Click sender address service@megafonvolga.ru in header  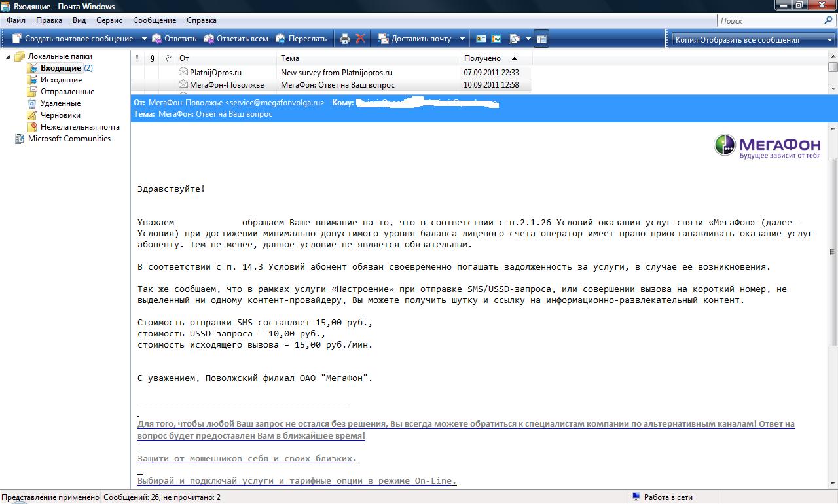pos(274,103)
